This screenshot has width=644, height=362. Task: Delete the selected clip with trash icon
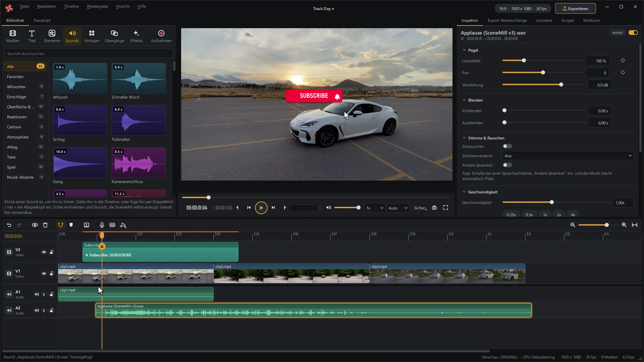point(45,225)
